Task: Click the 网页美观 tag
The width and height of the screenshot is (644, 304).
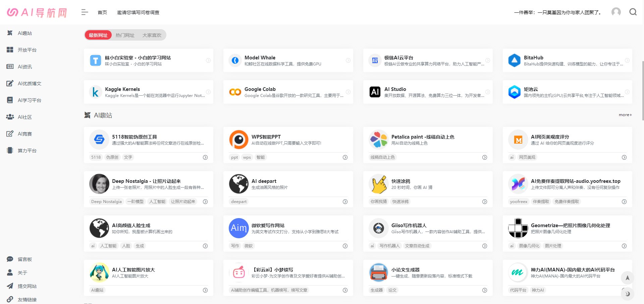Action: (x=527, y=157)
